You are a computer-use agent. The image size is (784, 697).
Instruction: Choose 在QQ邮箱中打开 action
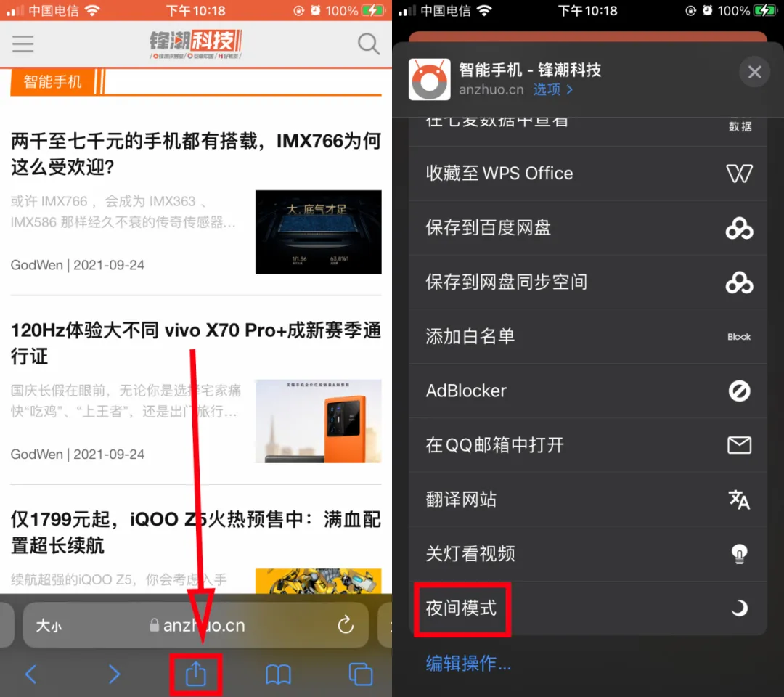[587, 445]
